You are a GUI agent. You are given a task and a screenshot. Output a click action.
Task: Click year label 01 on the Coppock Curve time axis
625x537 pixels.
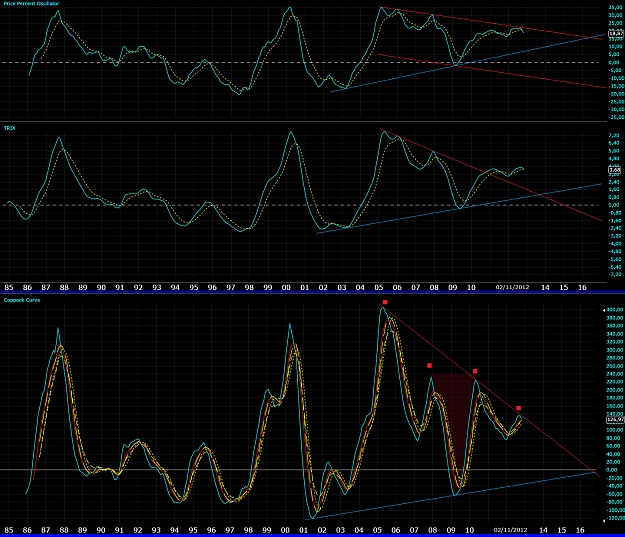point(303,530)
